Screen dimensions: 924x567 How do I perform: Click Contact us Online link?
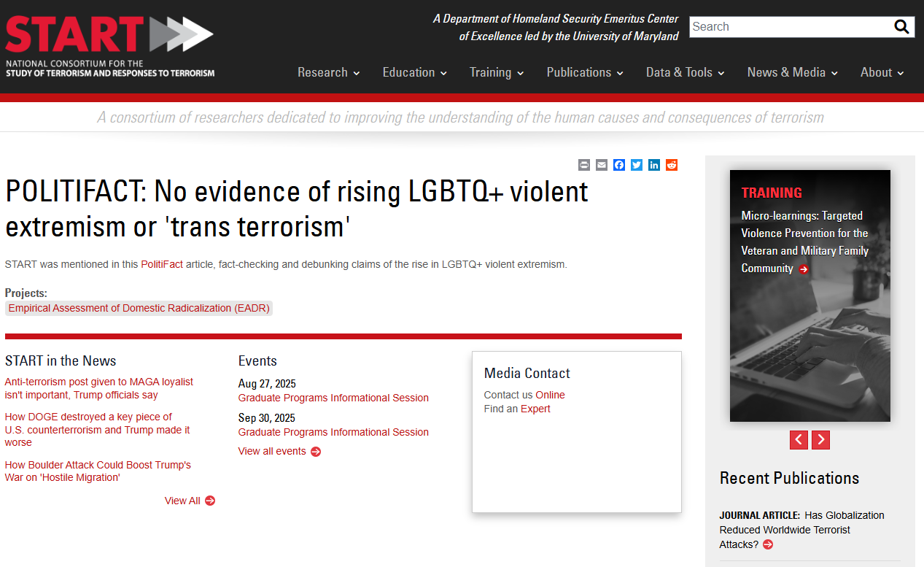(550, 395)
